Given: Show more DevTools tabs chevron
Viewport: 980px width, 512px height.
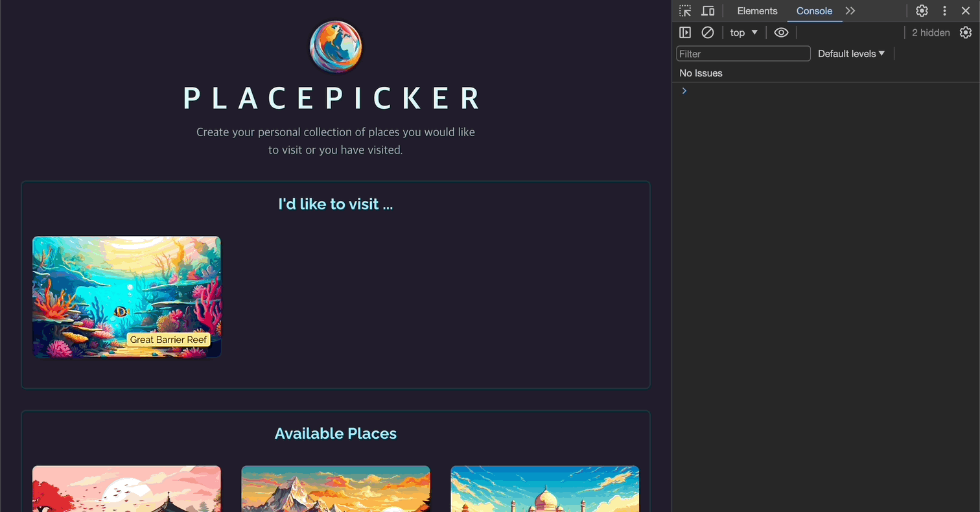Looking at the screenshot, I should tap(850, 11).
